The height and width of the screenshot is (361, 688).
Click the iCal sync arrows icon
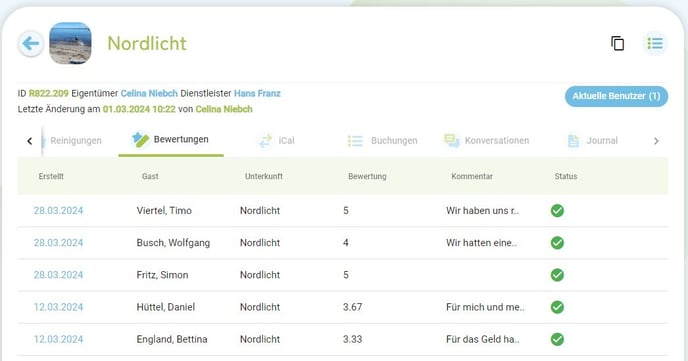(x=265, y=141)
